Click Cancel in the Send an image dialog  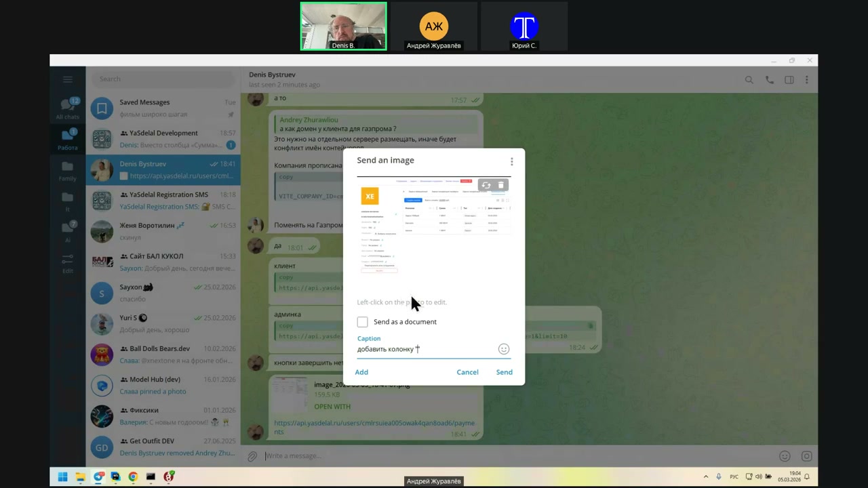point(467,372)
